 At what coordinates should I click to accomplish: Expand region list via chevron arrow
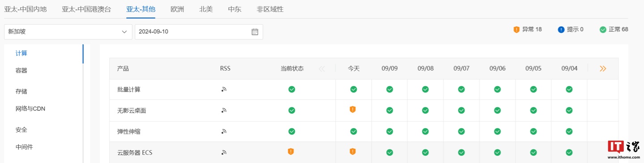tap(124, 32)
